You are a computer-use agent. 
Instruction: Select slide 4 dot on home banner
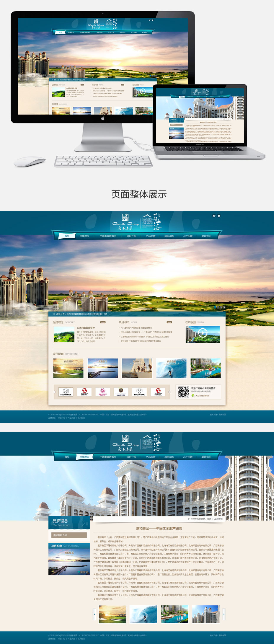pos(224,307)
